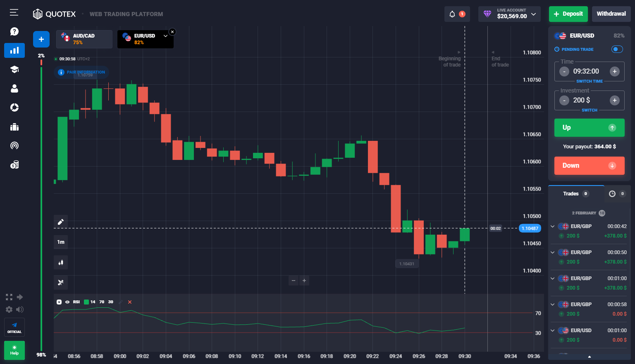Click the current price label 1.10487
This screenshot has height=364, width=635.
coord(530,228)
